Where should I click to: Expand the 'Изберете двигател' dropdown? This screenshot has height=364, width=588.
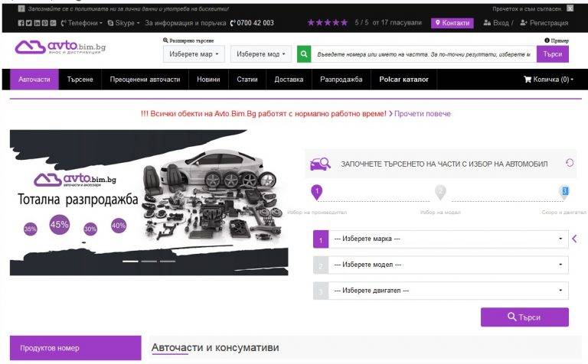click(x=449, y=291)
